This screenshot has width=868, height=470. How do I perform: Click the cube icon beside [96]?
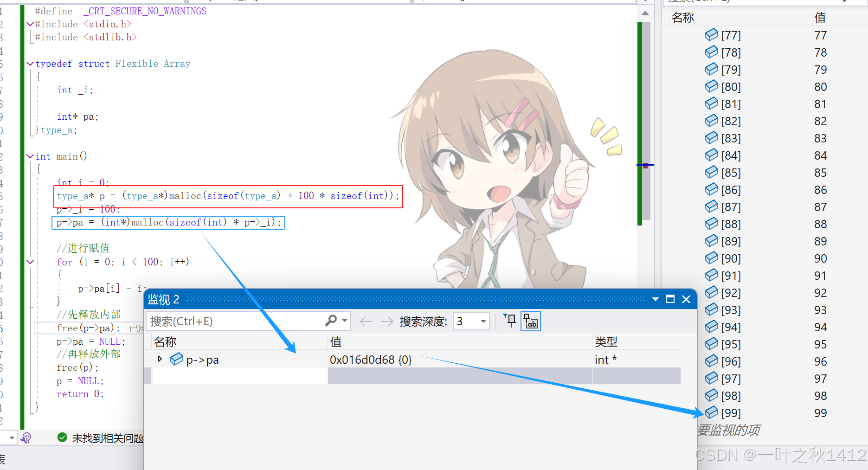tap(711, 361)
